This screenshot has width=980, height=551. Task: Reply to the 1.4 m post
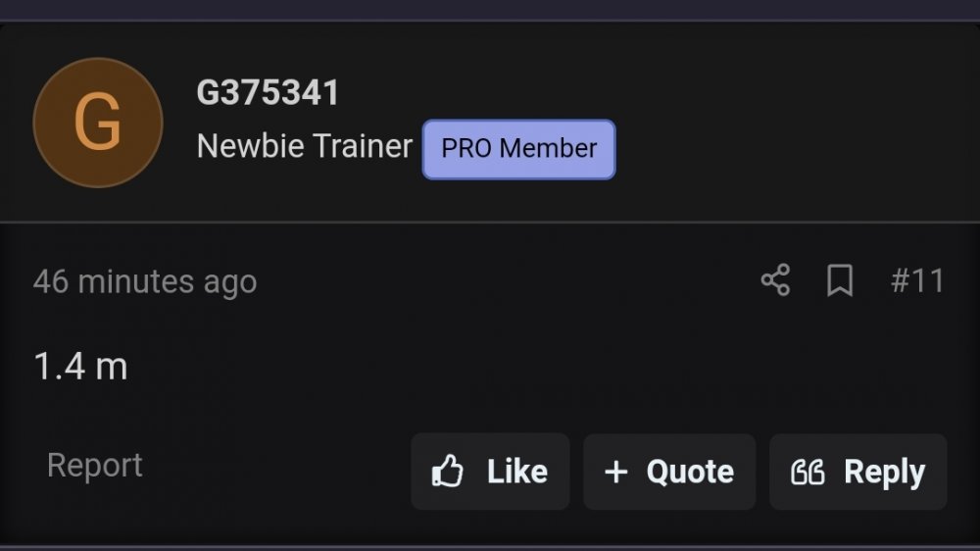[858, 472]
